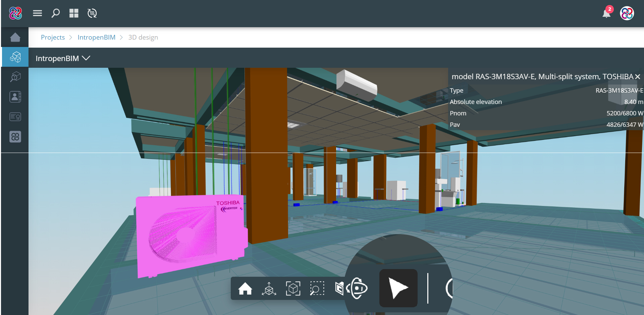Open notifications showing 2 alerts
Screen dimensions: 644x315
click(606, 14)
